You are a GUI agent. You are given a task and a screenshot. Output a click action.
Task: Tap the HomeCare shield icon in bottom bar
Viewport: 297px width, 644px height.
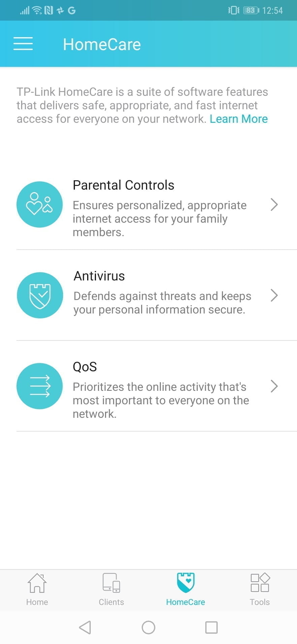(186, 583)
